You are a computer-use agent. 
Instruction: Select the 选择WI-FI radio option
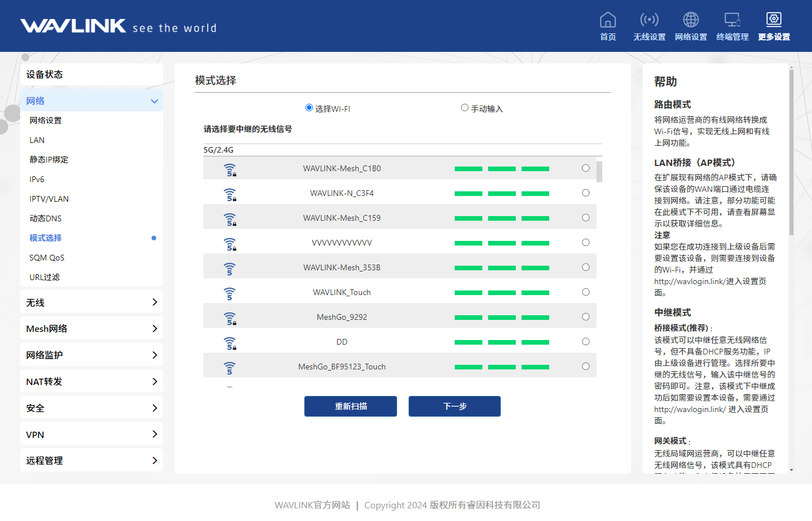[309, 108]
